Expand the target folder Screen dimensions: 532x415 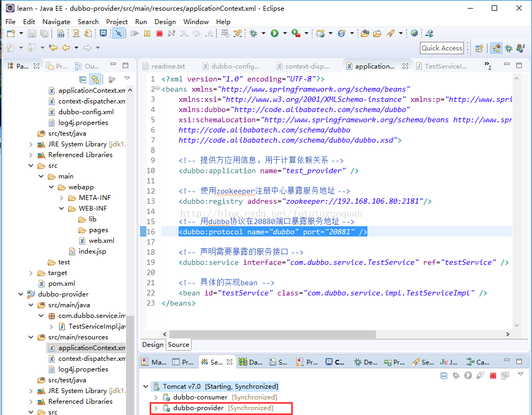(31, 273)
